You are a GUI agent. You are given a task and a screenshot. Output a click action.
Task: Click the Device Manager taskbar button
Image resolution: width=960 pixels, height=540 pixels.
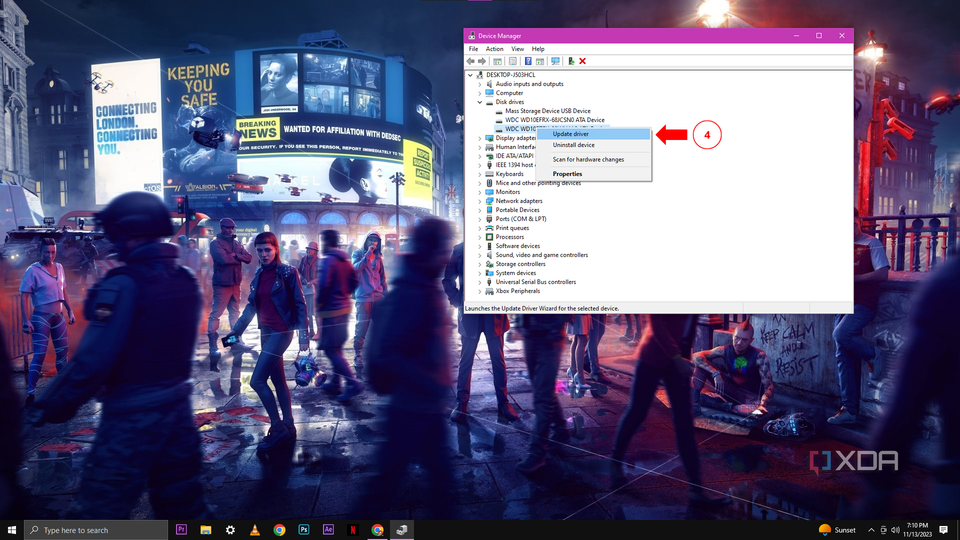point(402,530)
